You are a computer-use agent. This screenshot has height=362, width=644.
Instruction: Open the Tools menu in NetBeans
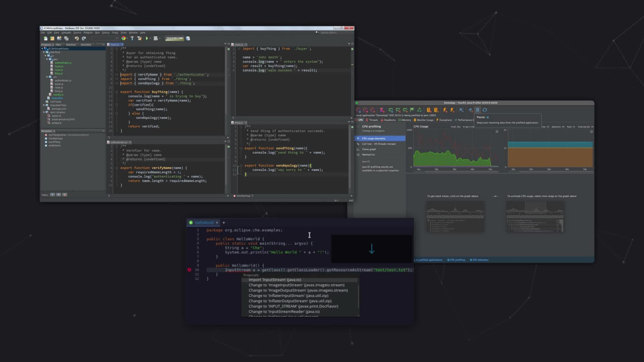124,33
